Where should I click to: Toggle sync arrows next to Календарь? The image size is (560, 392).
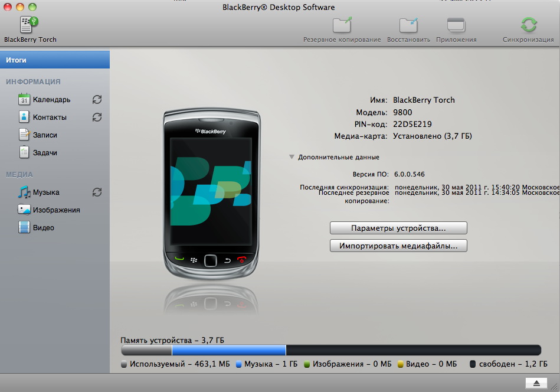coord(97,99)
